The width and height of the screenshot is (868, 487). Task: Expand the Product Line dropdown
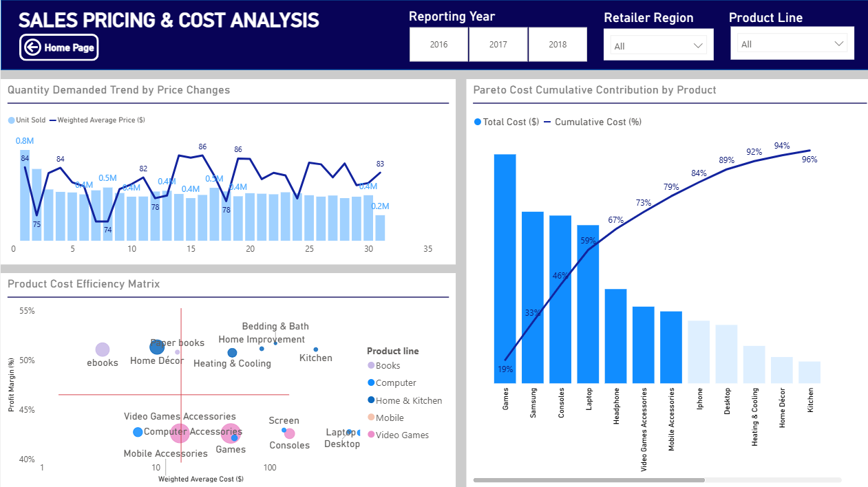coord(792,44)
